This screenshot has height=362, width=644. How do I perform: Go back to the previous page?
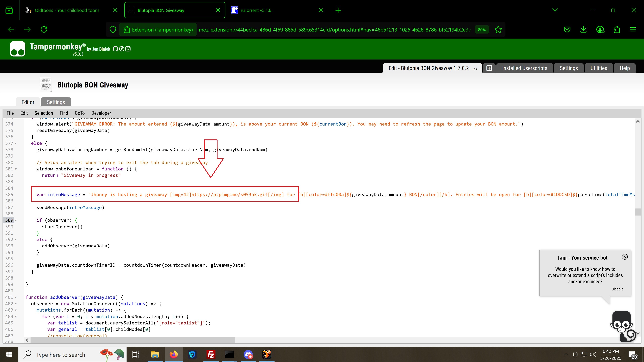[11, 29]
